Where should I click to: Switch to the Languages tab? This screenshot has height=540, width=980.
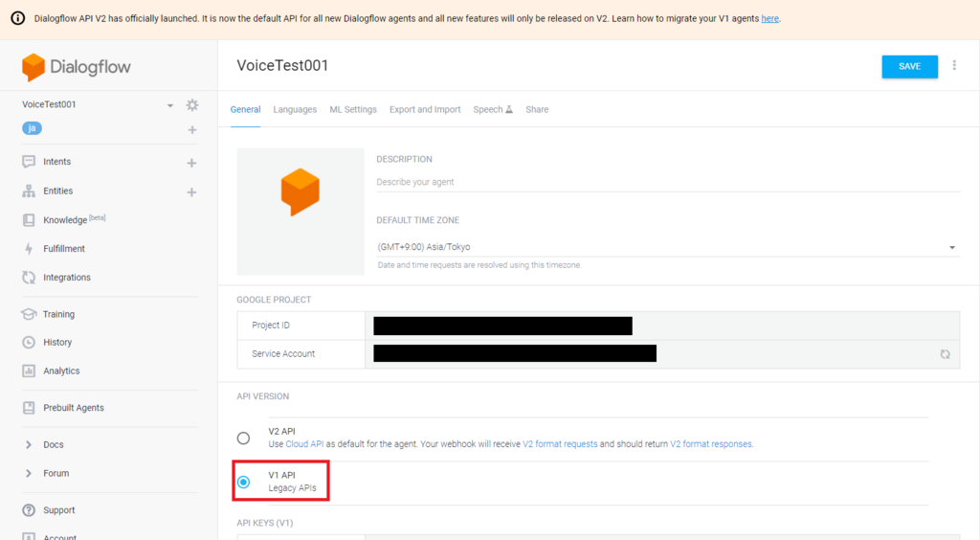pyautogui.click(x=295, y=109)
